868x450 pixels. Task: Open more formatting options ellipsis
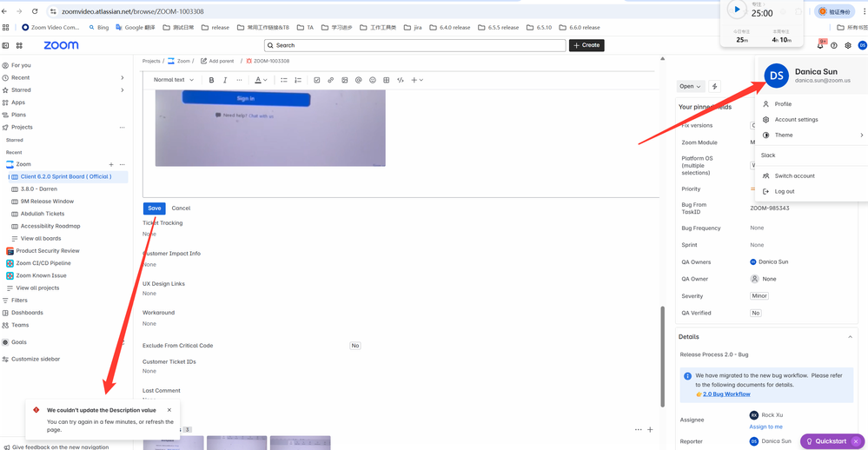click(x=239, y=80)
